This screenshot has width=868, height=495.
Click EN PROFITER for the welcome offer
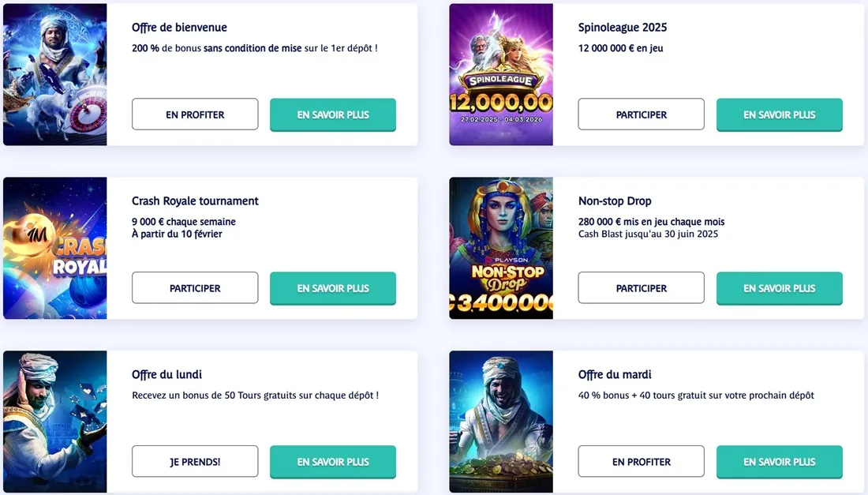click(x=195, y=114)
